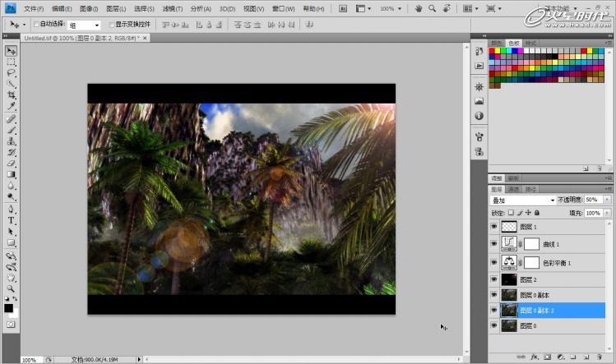The height and width of the screenshot is (364, 616).
Task: Hide the 图层 0 副本 layer via eye icon
Action: click(x=493, y=295)
